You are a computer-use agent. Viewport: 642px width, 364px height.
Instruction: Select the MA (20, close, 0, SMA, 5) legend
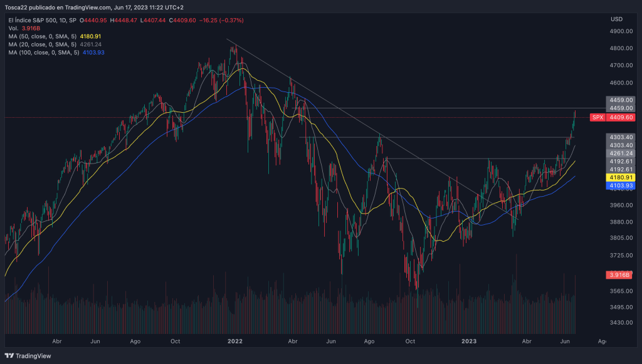point(43,44)
